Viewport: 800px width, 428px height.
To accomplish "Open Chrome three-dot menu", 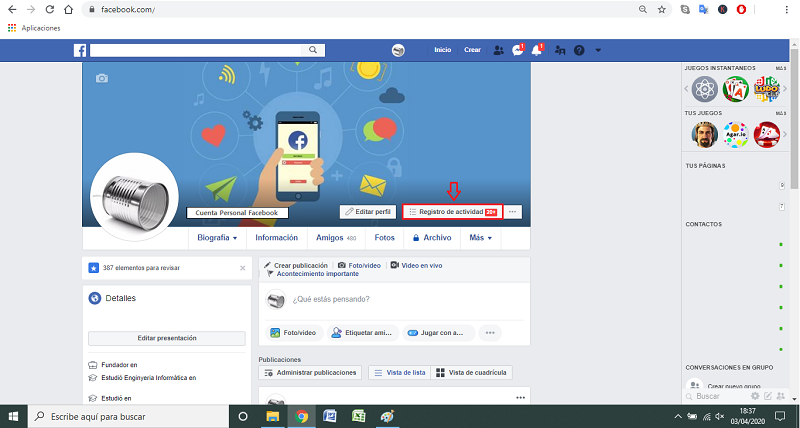I will (787, 9).
